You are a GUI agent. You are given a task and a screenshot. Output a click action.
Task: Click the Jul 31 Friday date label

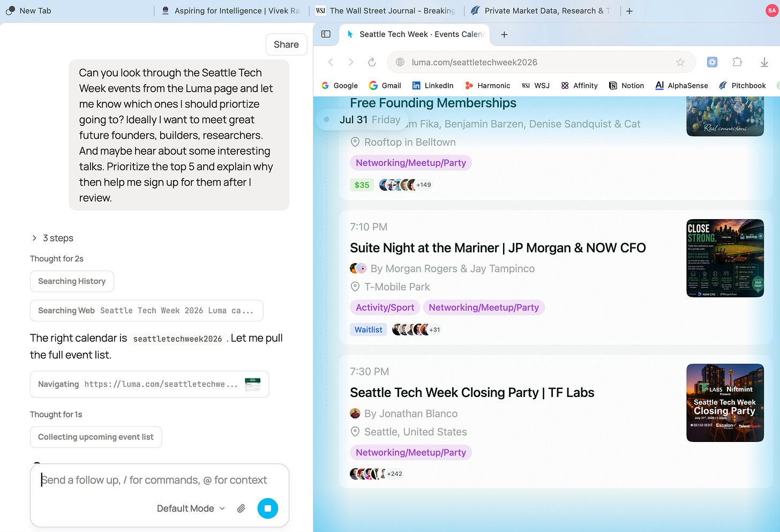coord(370,120)
